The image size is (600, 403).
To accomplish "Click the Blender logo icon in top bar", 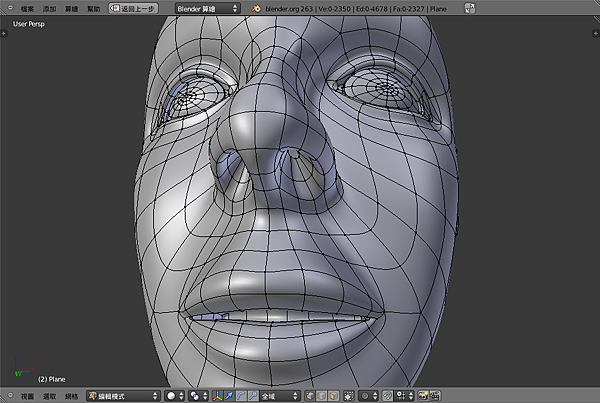I will click(256, 8).
